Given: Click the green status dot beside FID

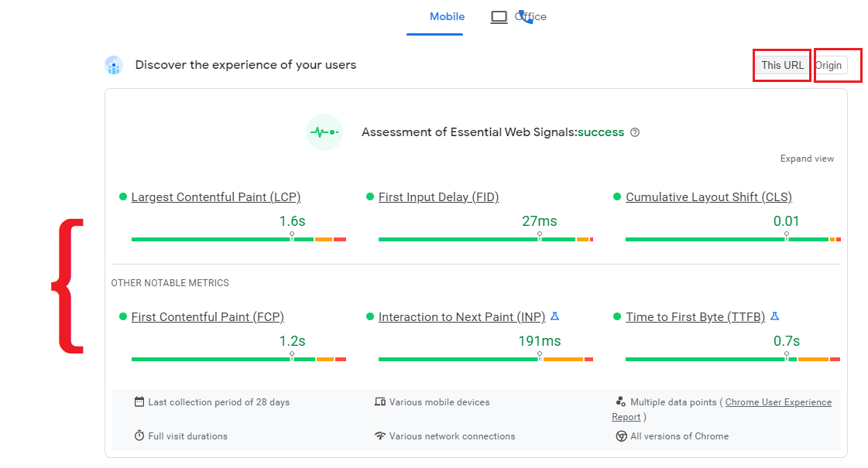Looking at the screenshot, I should coord(370,196).
